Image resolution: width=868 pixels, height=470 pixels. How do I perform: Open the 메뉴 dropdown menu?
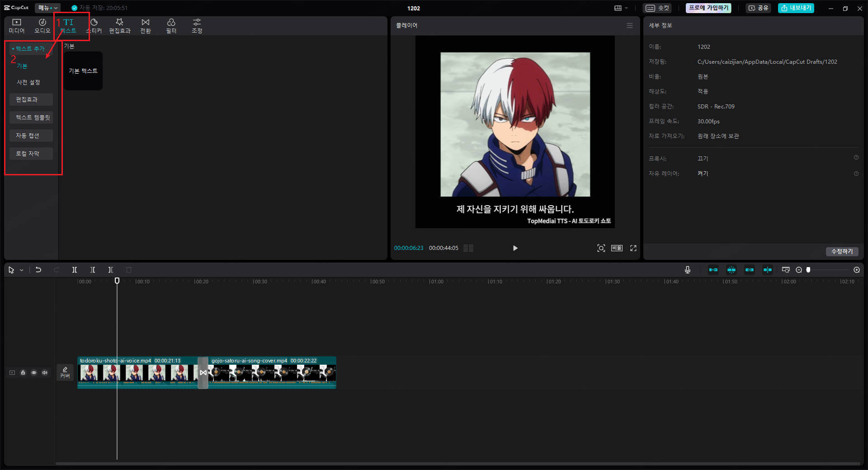coord(47,8)
